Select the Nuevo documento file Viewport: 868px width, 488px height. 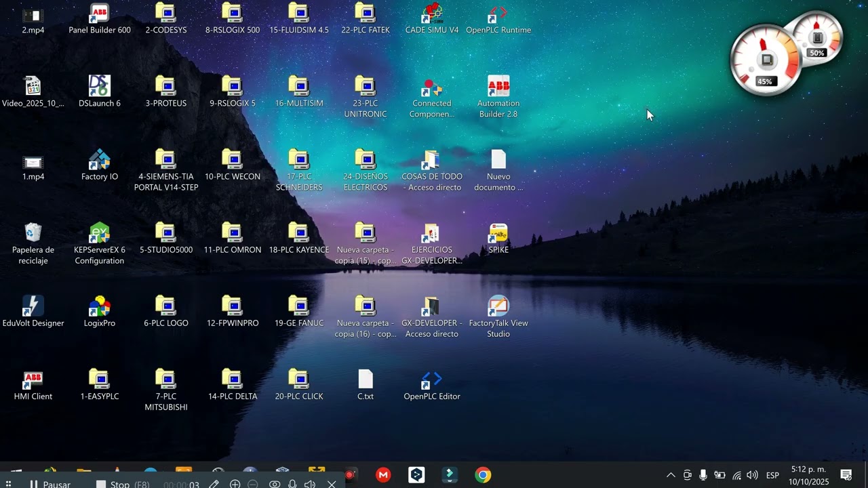(498, 171)
